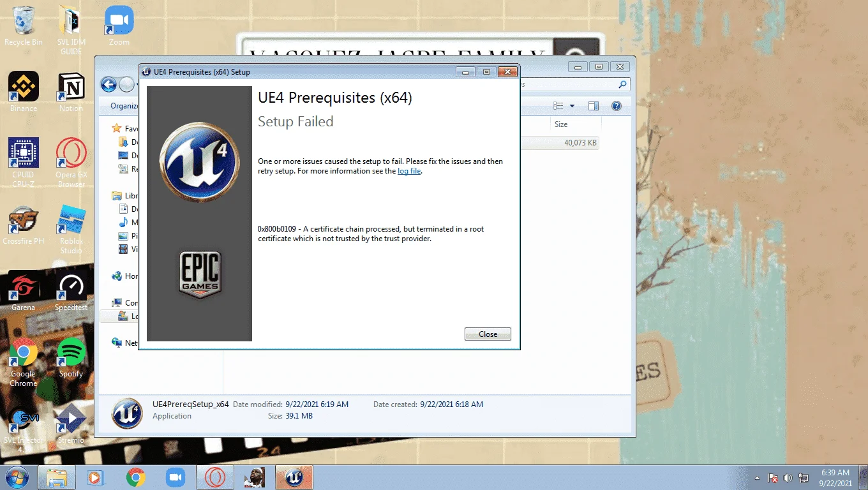Launch Google Chrome from the desktop

coord(24,362)
